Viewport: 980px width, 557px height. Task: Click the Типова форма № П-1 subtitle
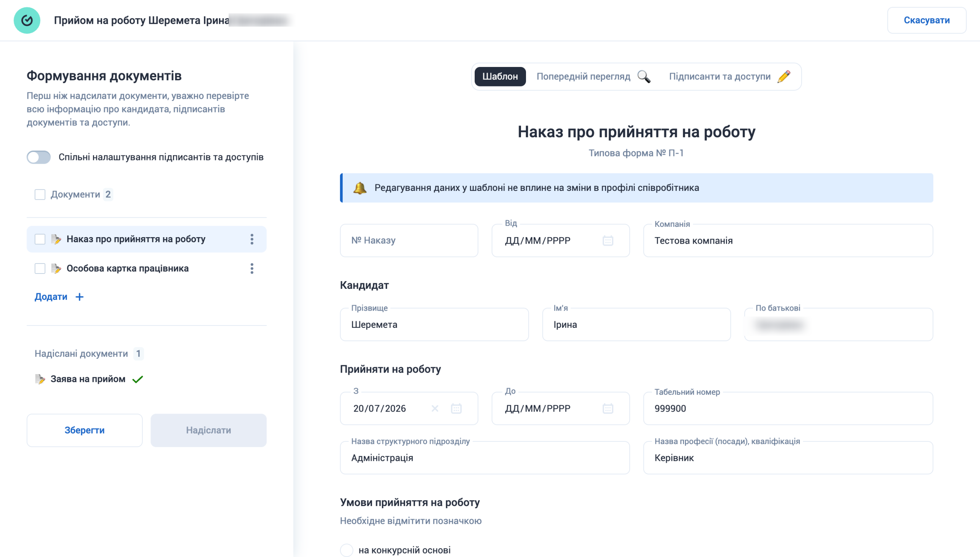click(636, 153)
